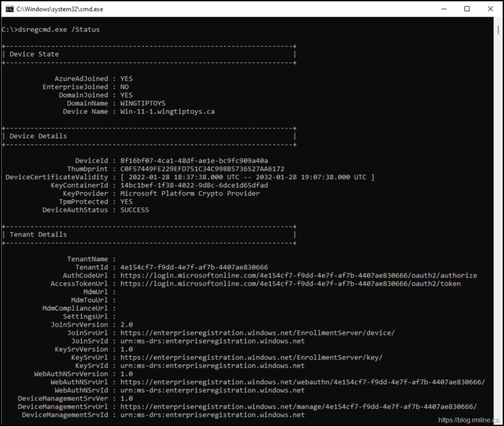504x426 pixels.
Task: Click the WebAuthNSrvUrl webauthn URL
Action: click(x=303, y=382)
